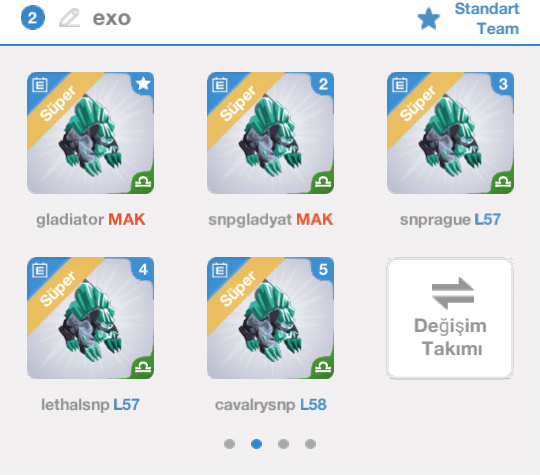The width and height of the screenshot is (540, 475).
Task: Click the star badge on gladiator card
Action: click(x=143, y=83)
